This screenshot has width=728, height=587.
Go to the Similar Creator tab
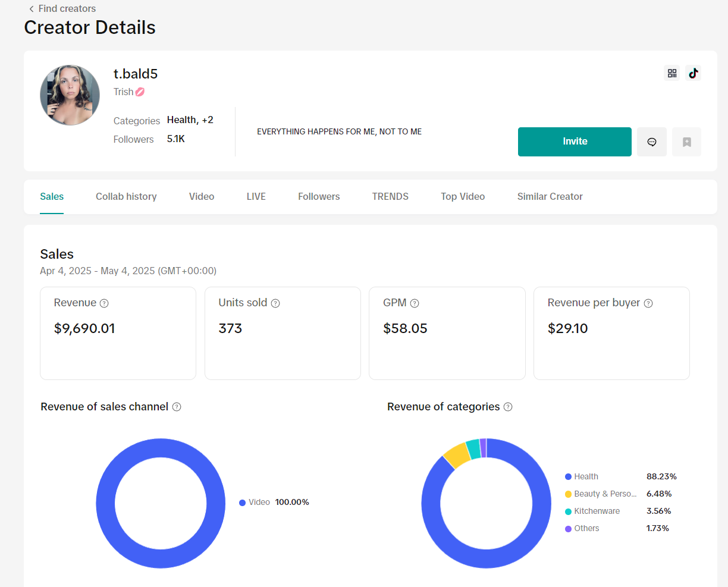coord(550,197)
